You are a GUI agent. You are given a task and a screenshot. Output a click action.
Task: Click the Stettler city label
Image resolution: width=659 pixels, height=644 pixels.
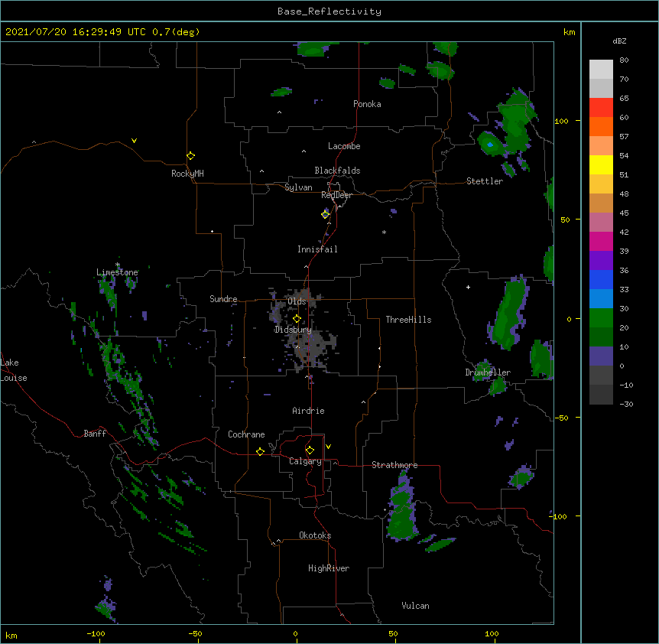(485, 181)
